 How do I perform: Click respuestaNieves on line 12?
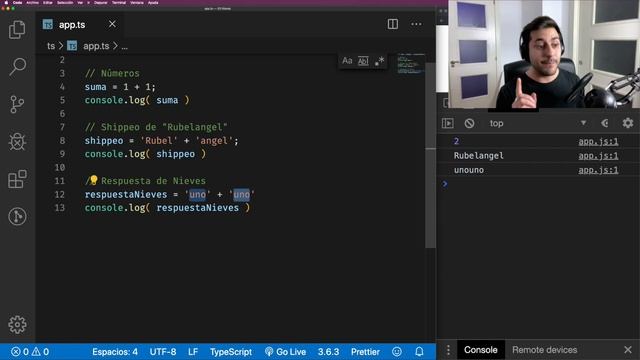[x=126, y=195]
